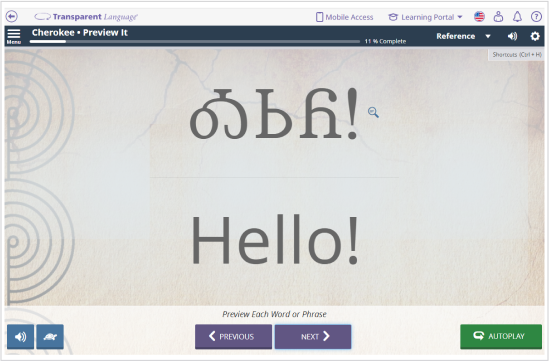Go to the Next phrase
Screen dimensions: 549x361
(x=313, y=336)
